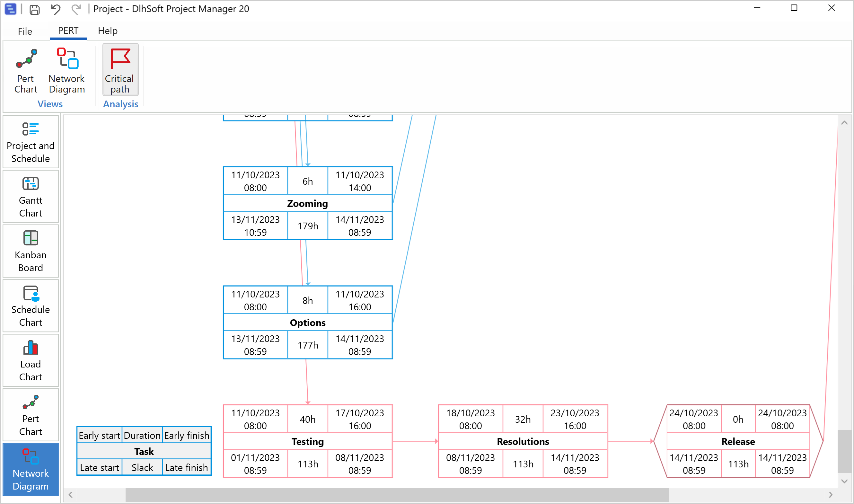Select the Testing task node
Screen dimensions: 854x504
coord(307,441)
